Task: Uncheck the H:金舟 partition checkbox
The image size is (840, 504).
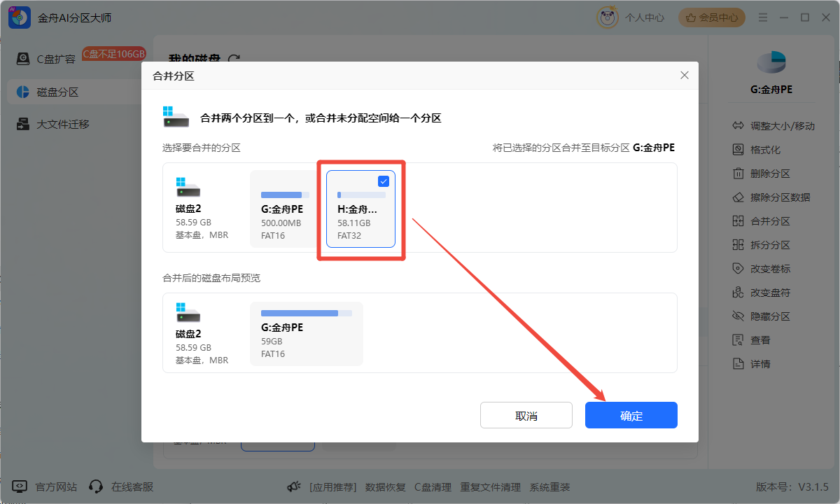Action: click(x=384, y=181)
